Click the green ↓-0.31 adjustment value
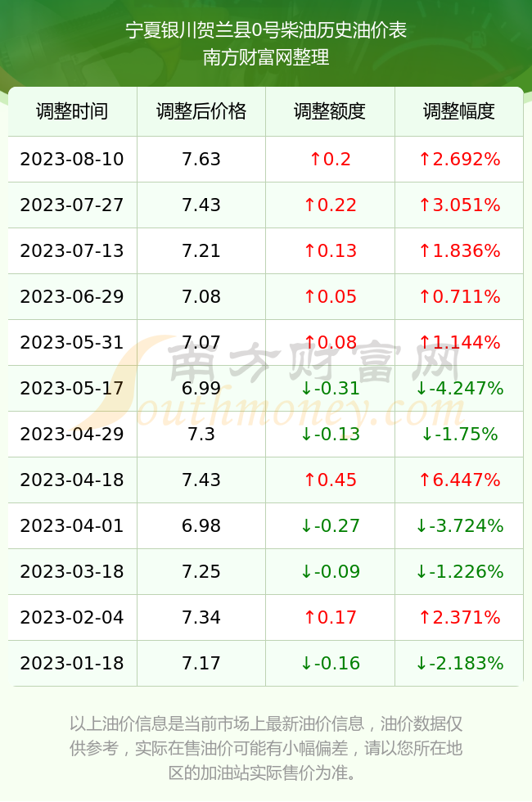This screenshot has width=532, height=802. tap(330, 388)
